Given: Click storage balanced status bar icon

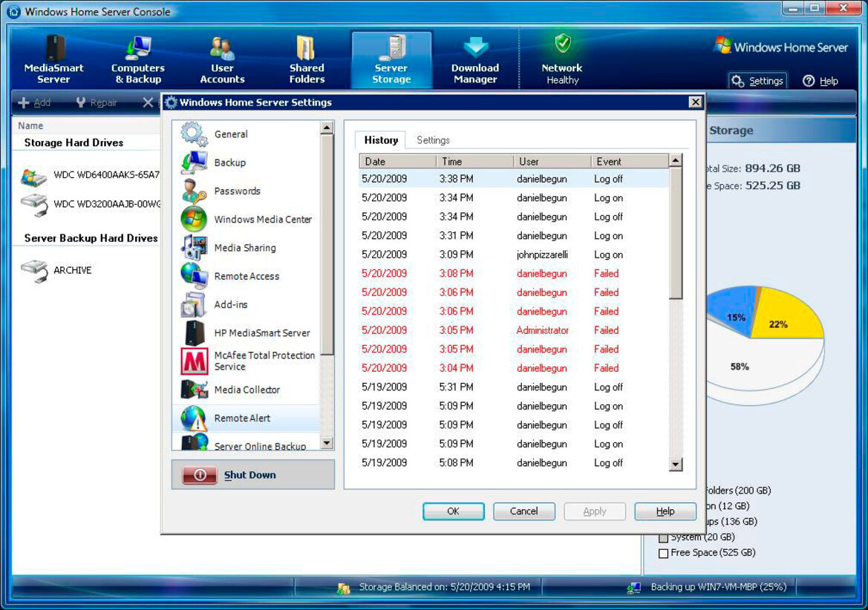Looking at the screenshot, I should point(344,588).
